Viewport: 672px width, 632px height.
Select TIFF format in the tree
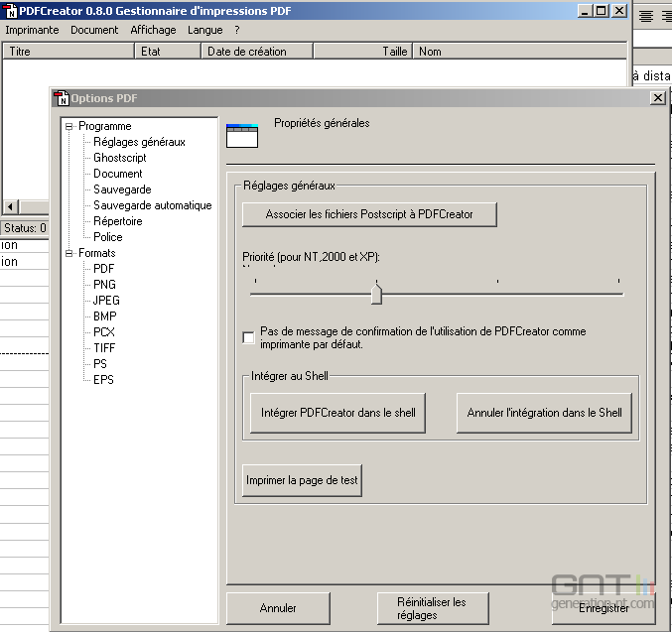tap(104, 348)
